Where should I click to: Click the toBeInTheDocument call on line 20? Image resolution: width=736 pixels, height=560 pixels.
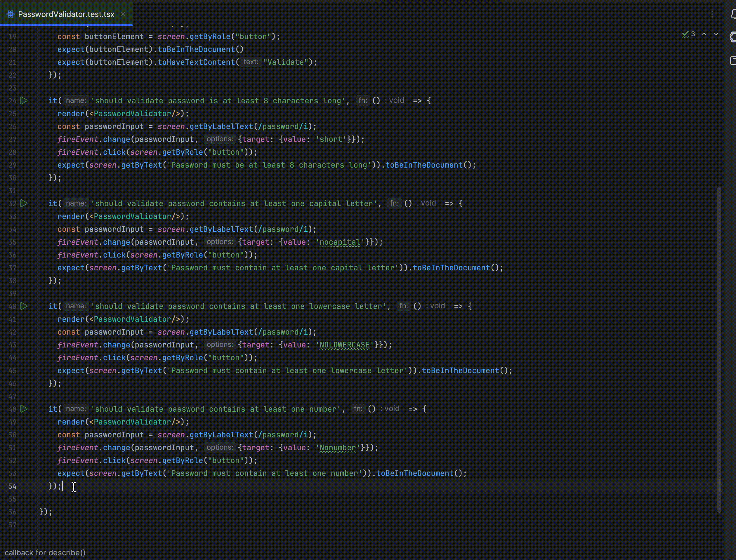pyautogui.click(x=196, y=49)
